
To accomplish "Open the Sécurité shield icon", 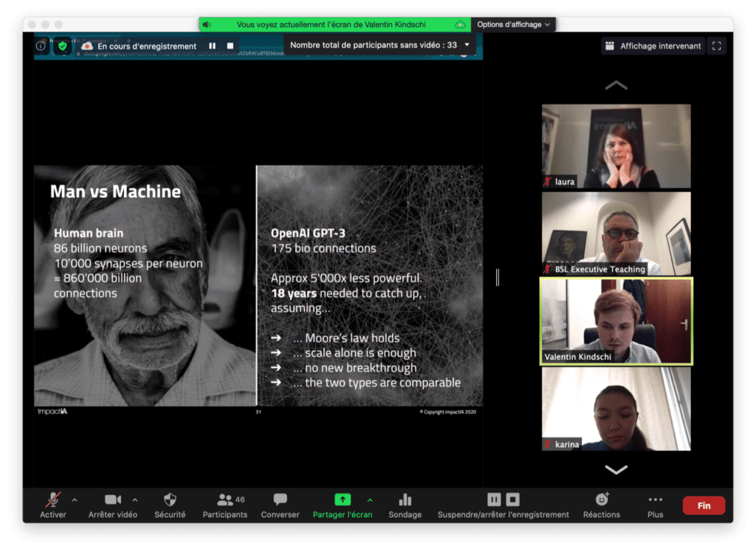I will point(170,500).
